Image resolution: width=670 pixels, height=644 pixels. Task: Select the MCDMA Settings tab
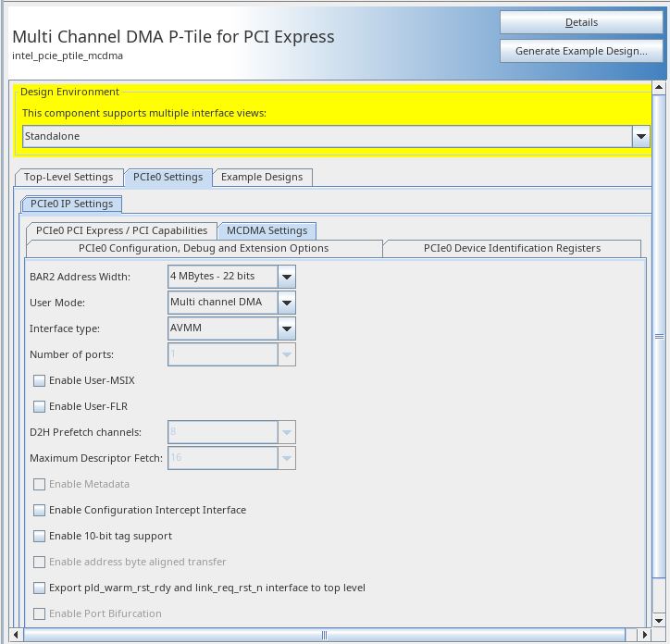pos(267,230)
